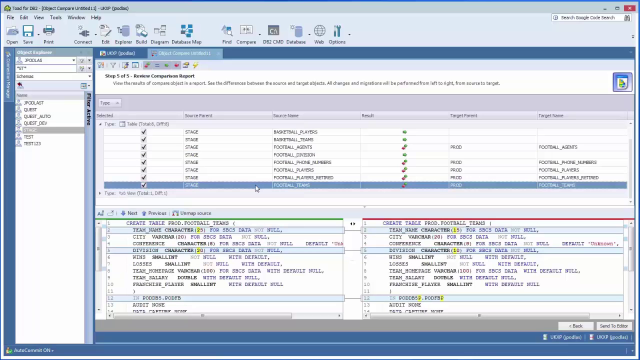
Task: Open the Options tool
Action: click(337, 34)
